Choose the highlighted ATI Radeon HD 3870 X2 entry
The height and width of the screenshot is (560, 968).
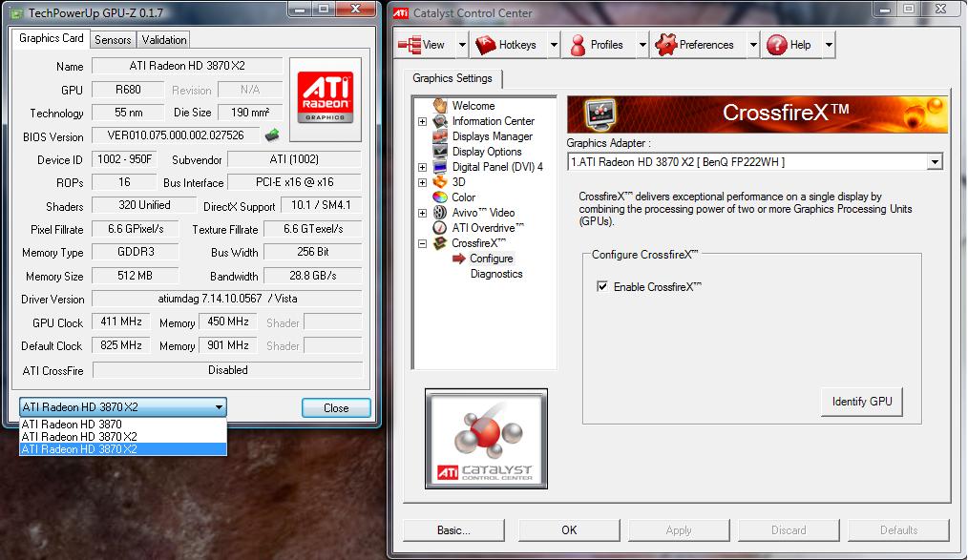123,449
